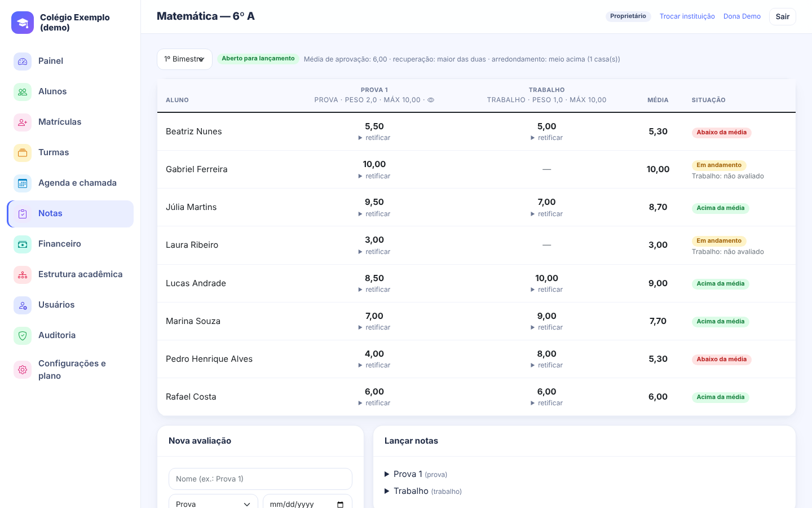Viewport: 812px width, 508px height.
Task: Click the Usuários user-settings icon
Action: (23, 305)
